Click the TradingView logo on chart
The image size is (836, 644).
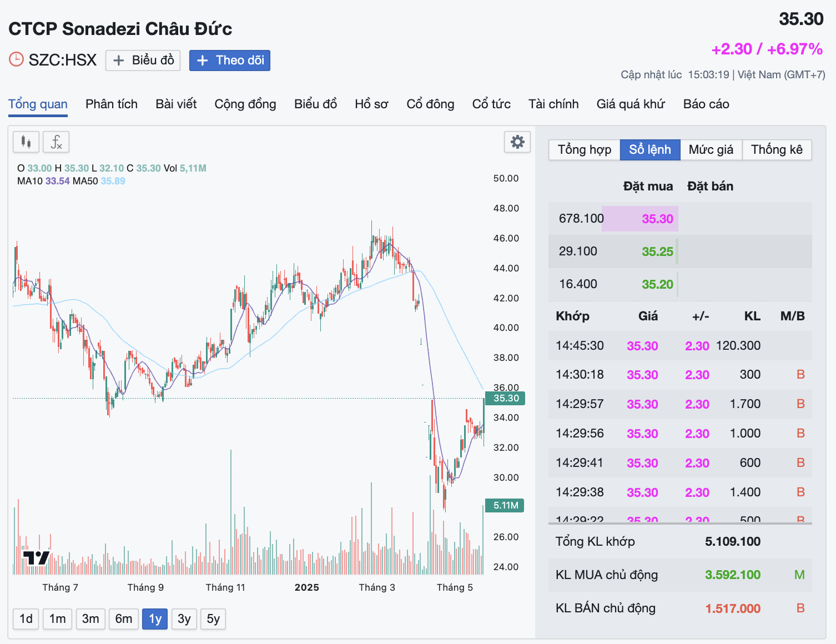click(x=36, y=557)
